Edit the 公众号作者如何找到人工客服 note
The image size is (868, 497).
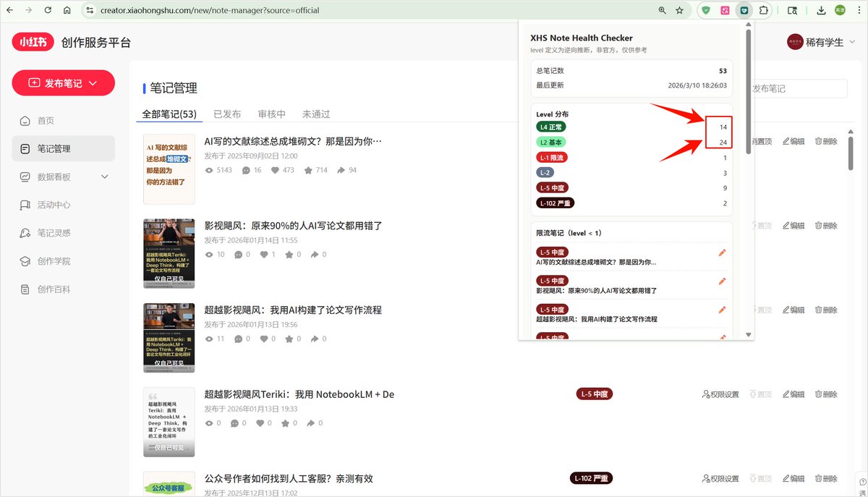tap(793, 478)
